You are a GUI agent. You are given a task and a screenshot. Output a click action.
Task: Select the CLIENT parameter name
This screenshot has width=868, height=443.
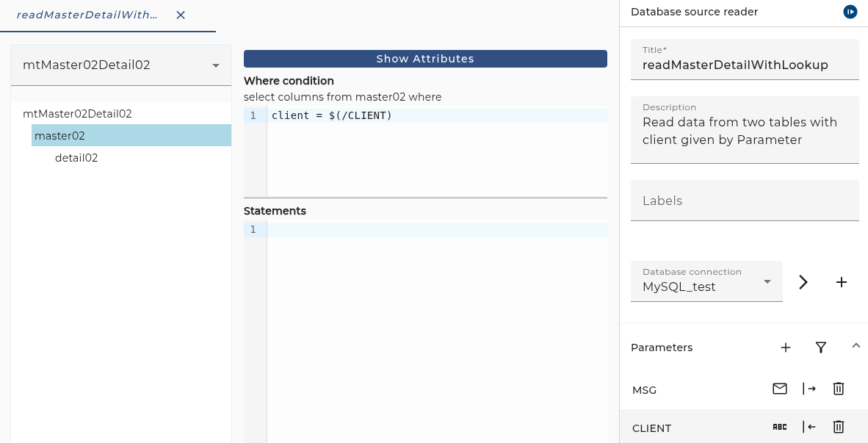click(x=651, y=428)
